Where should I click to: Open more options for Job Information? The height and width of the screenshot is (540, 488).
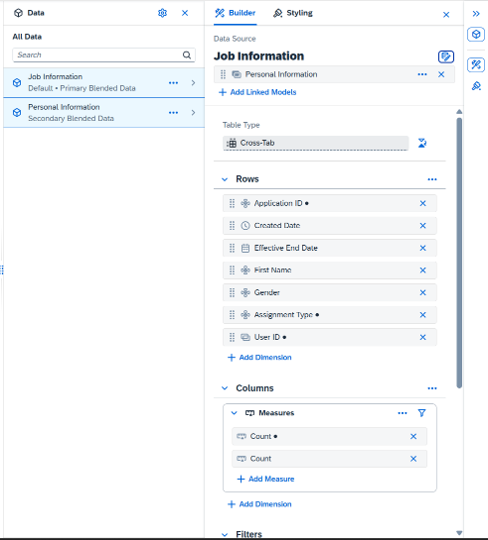tap(174, 83)
